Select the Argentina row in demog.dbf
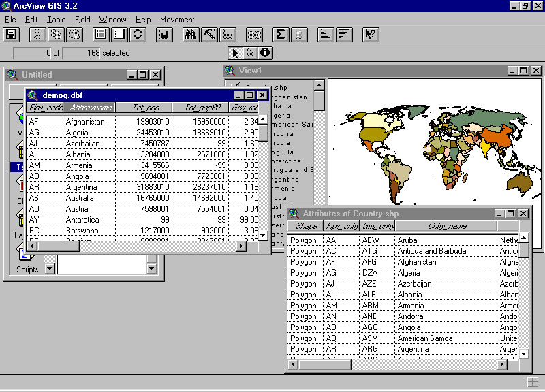Viewport: 545px width, 392px height. pyautogui.click(x=81, y=187)
